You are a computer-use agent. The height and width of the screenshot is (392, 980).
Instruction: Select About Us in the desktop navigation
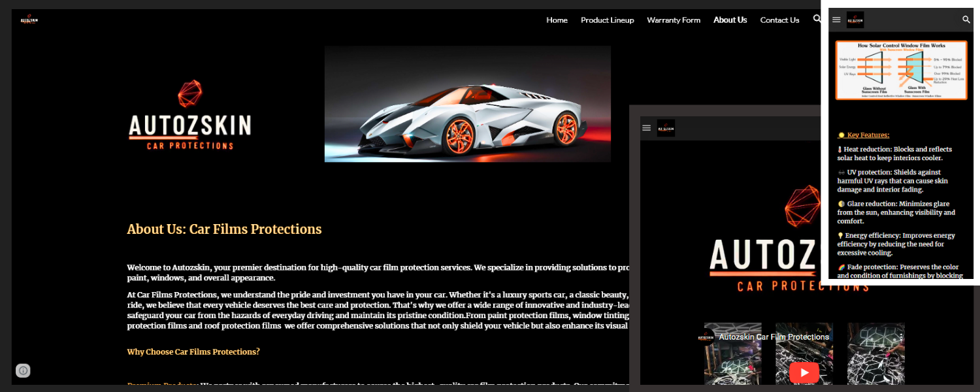click(x=730, y=20)
